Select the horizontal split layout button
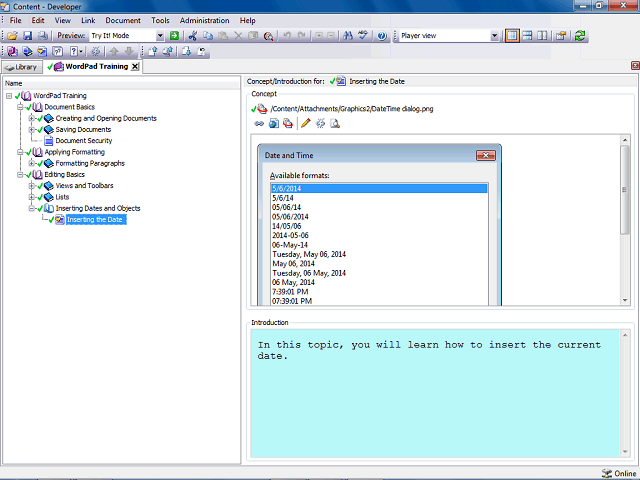Screen dimensions: 640x480 pyautogui.click(x=527, y=36)
